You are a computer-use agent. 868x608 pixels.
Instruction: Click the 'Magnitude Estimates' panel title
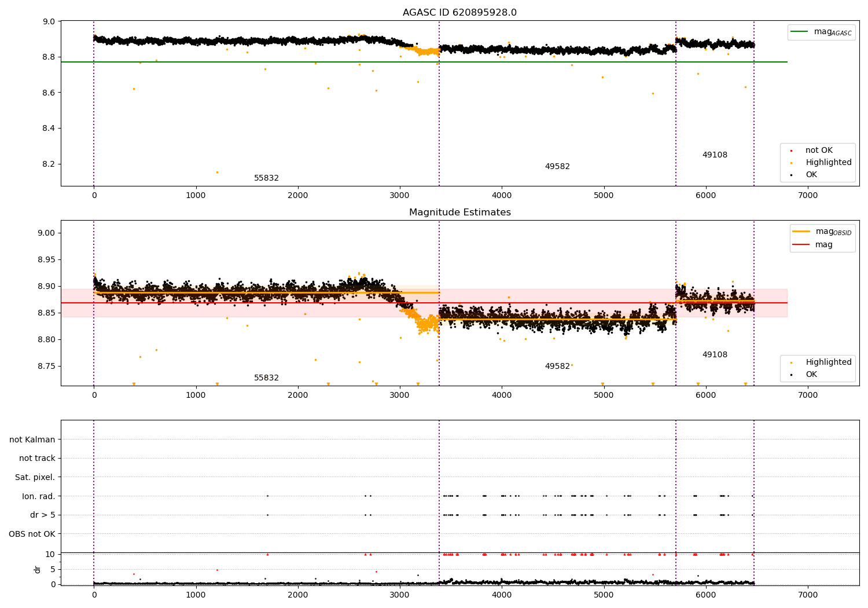click(x=459, y=213)
